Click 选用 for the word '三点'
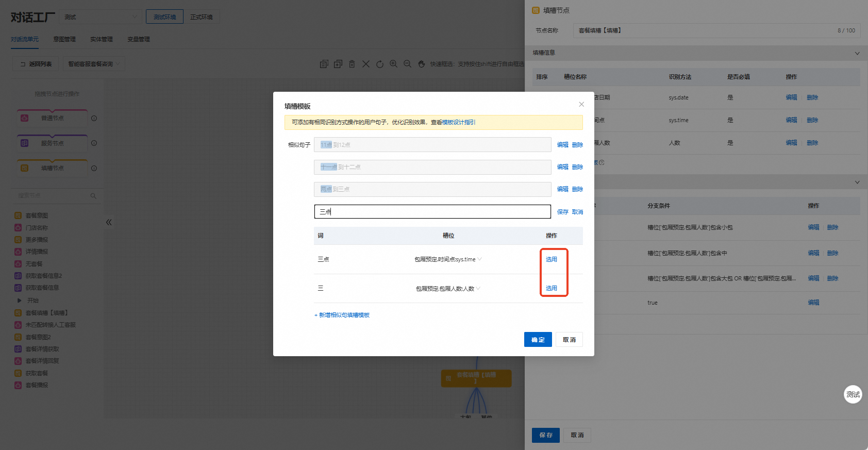This screenshot has width=868, height=450. [x=552, y=259]
